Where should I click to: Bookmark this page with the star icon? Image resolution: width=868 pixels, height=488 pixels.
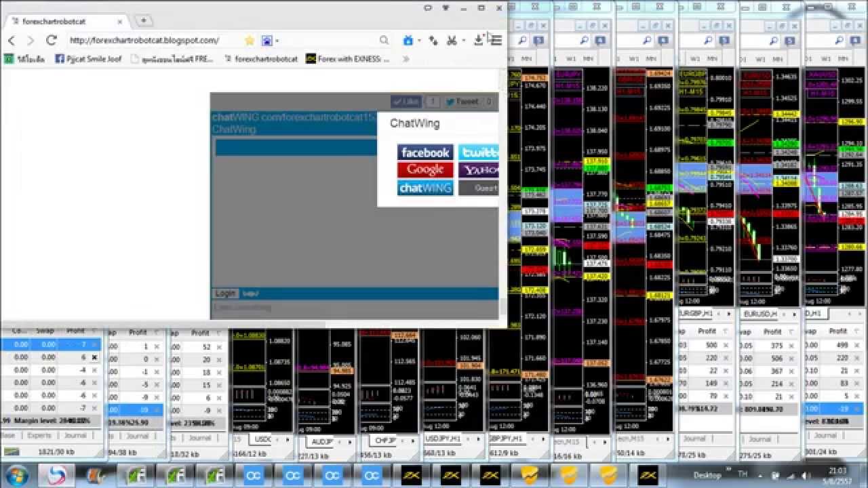tap(250, 41)
